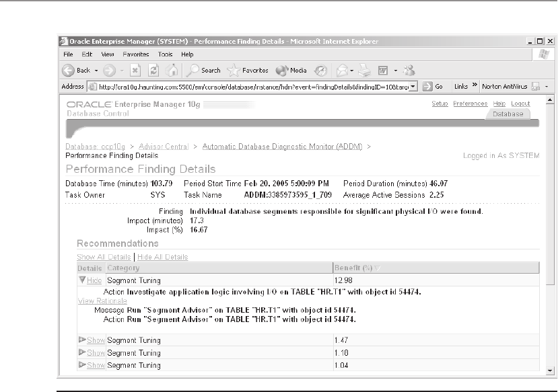Stop page loading with the Stop icon
Viewport: 558px width, 392px height.
click(135, 71)
